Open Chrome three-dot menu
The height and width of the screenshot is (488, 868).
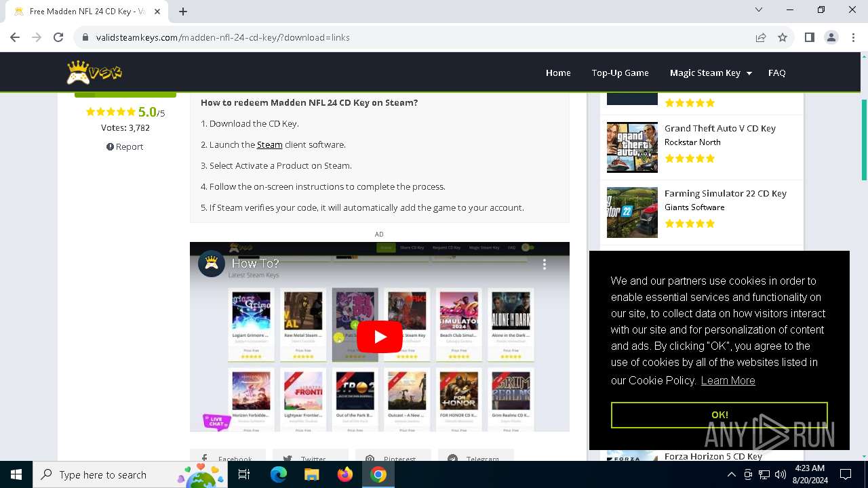(852, 37)
